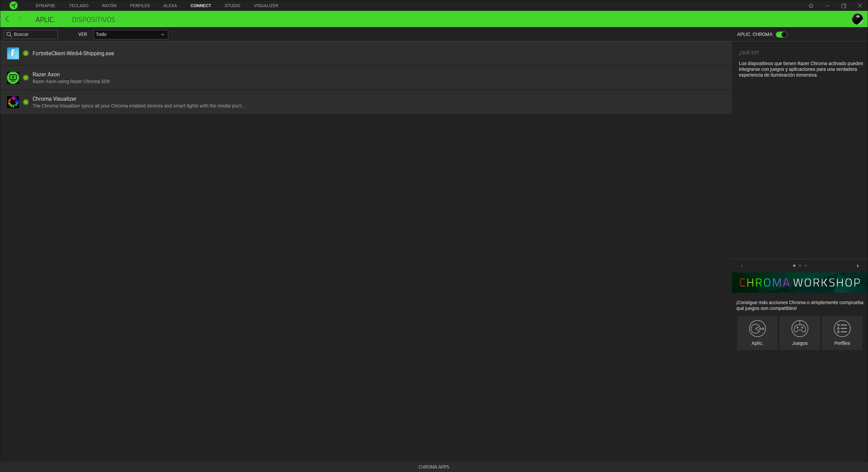The height and width of the screenshot is (472, 868).
Task: Select second carousel page dot
Action: (x=800, y=266)
